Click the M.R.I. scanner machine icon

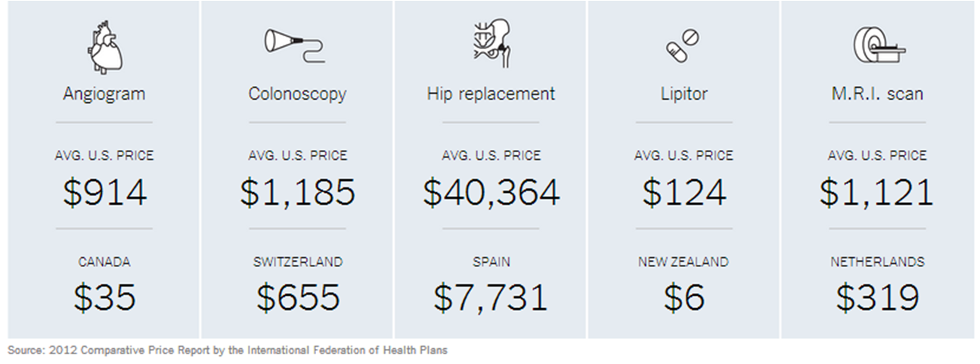click(877, 45)
